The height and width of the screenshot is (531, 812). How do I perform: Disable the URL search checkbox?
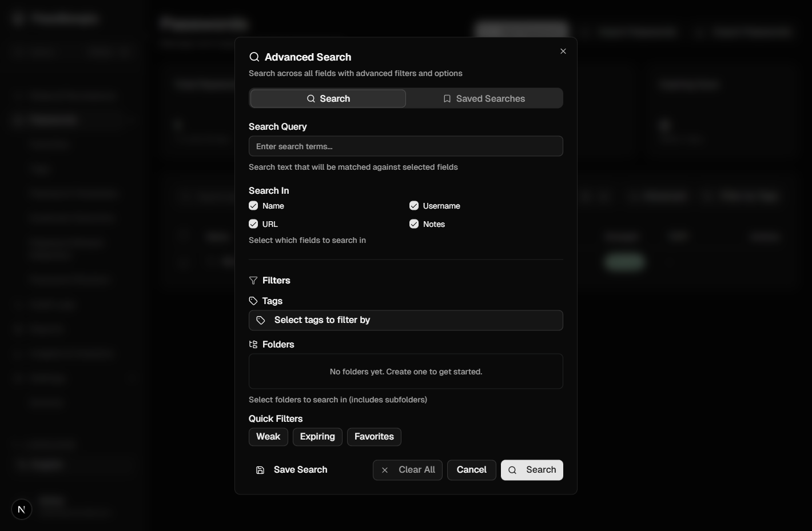point(253,224)
